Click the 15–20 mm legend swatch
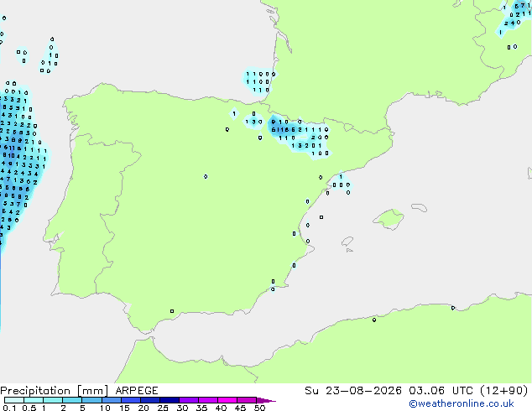The height and width of the screenshot is (411, 532). (x=131, y=400)
